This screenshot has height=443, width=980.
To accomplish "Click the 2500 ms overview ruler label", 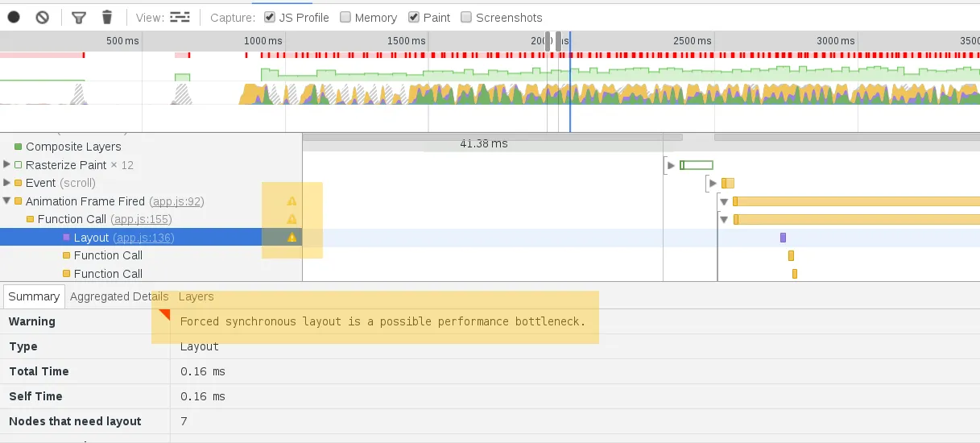I will [x=693, y=40].
